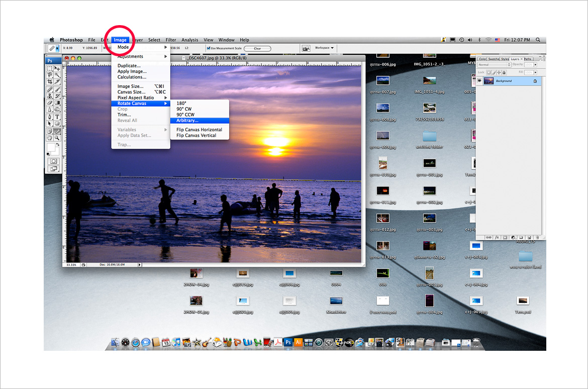Click the foreground color swatch

(x=50, y=147)
